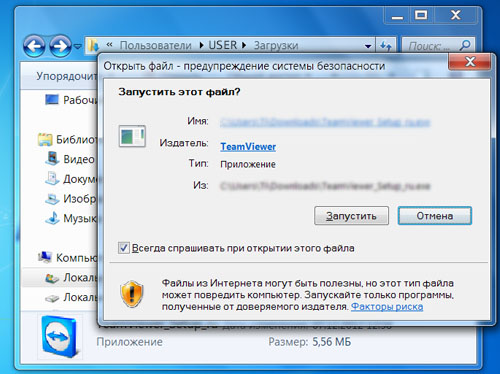Click the Отмена button
Image resolution: width=500 pixels, height=374 pixels.
coord(435,216)
